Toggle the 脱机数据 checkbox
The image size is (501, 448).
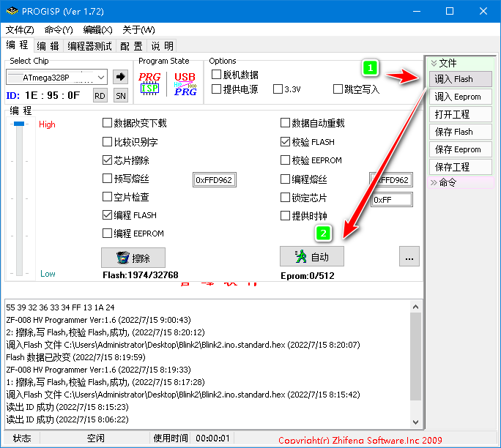(216, 75)
